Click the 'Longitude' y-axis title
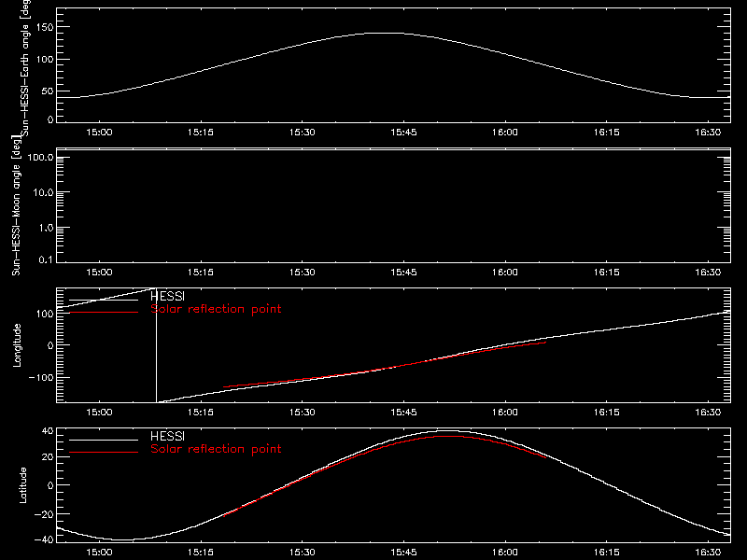 point(17,345)
